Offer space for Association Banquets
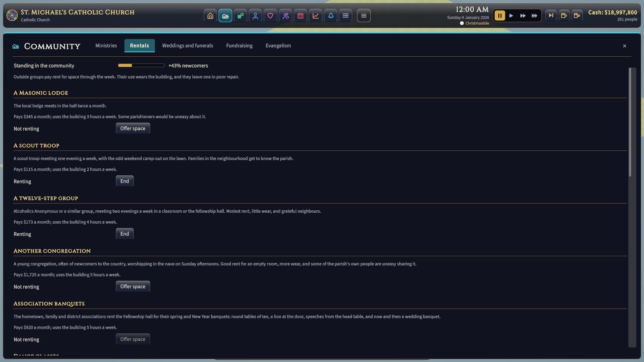Screen dimensions: 644x362 (133, 339)
